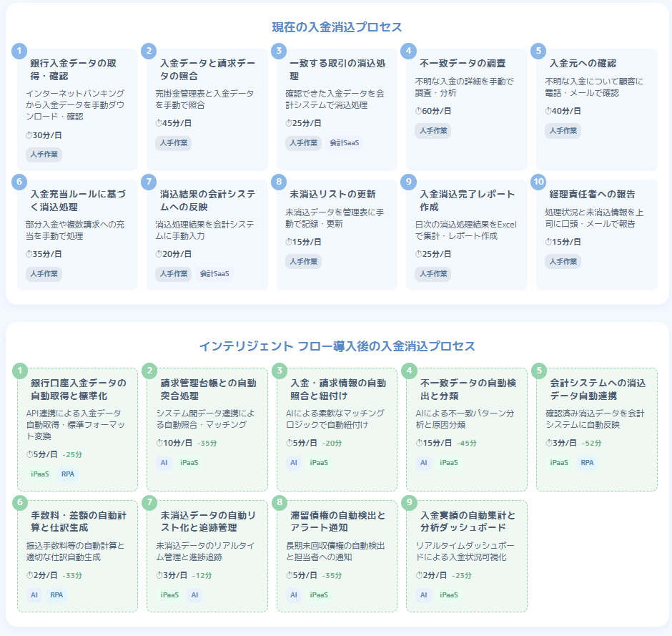Click the clock icon beside 30分/日
672x636 pixels.
coord(29,135)
